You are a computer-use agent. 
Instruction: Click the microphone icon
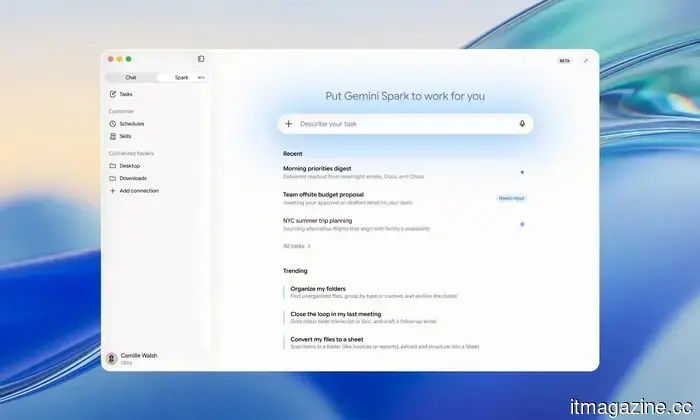point(522,124)
